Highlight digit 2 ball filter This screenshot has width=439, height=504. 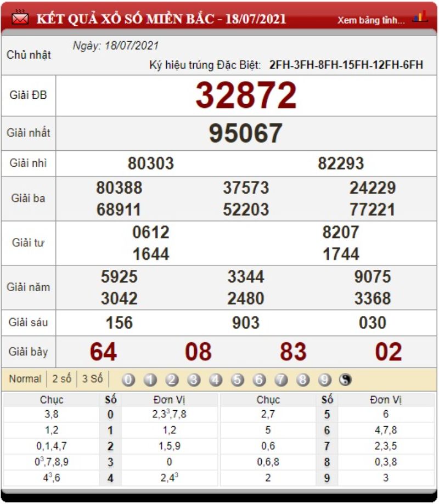point(172,380)
